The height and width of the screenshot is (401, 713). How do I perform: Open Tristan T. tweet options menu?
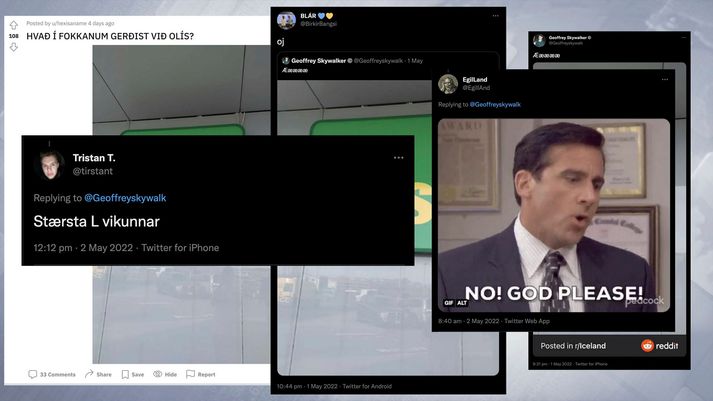click(x=398, y=158)
